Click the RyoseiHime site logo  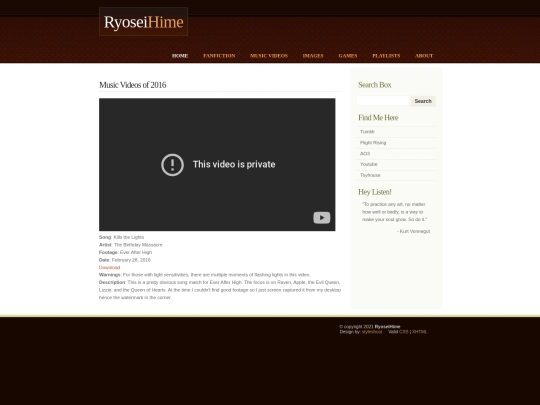tap(143, 22)
